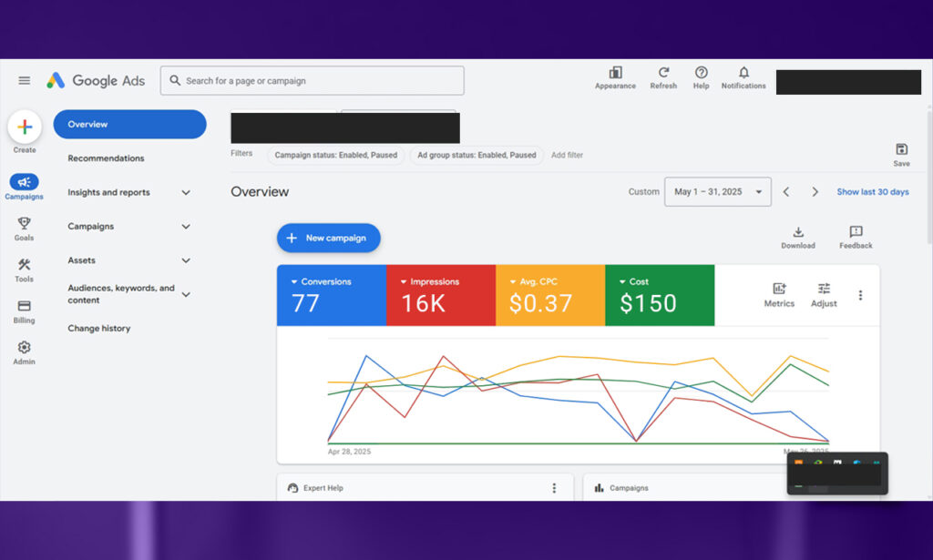
Task: Open Recommendations page
Action: pos(106,158)
